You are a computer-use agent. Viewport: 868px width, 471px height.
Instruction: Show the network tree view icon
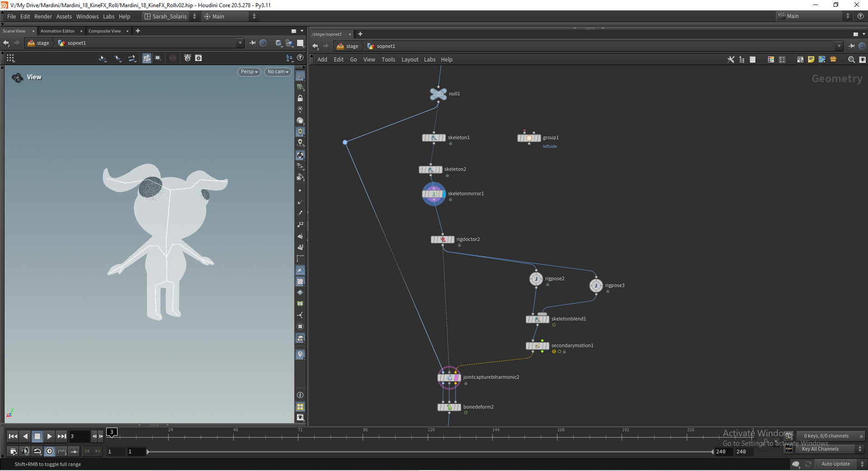[x=742, y=60]
